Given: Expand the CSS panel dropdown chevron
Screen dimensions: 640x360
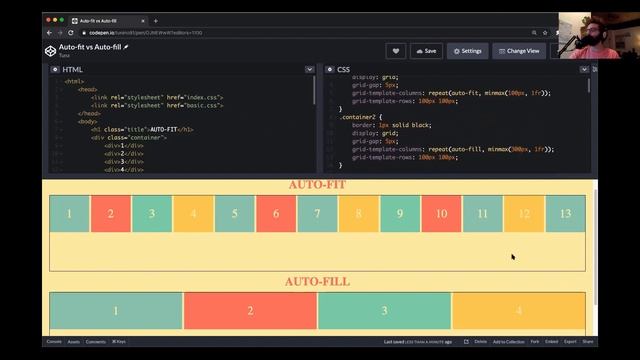Looking at the screenshot, I should [584, 69].
